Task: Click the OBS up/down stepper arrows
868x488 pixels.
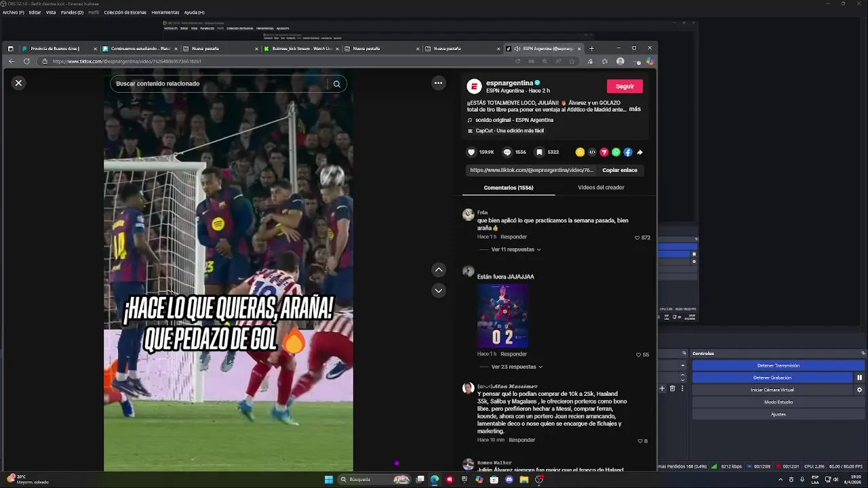Action: click(683, 378)
